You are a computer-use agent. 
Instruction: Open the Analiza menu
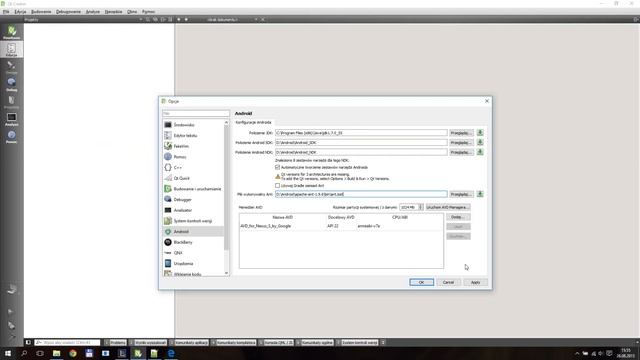click(93, 12)
